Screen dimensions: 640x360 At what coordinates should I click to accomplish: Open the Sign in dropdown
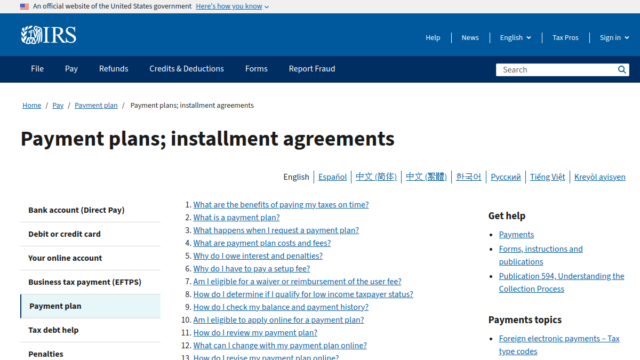(x=614, y=38)
